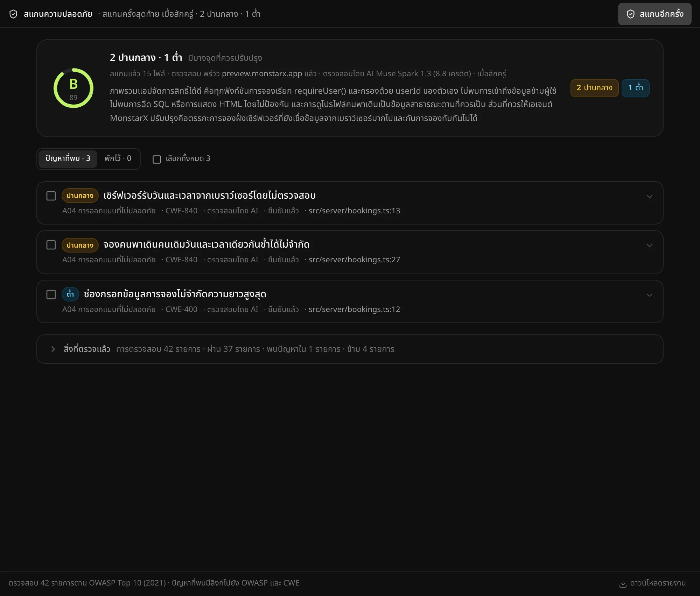Switch to the พักไว้ · 0 tab

pos(118,158)
